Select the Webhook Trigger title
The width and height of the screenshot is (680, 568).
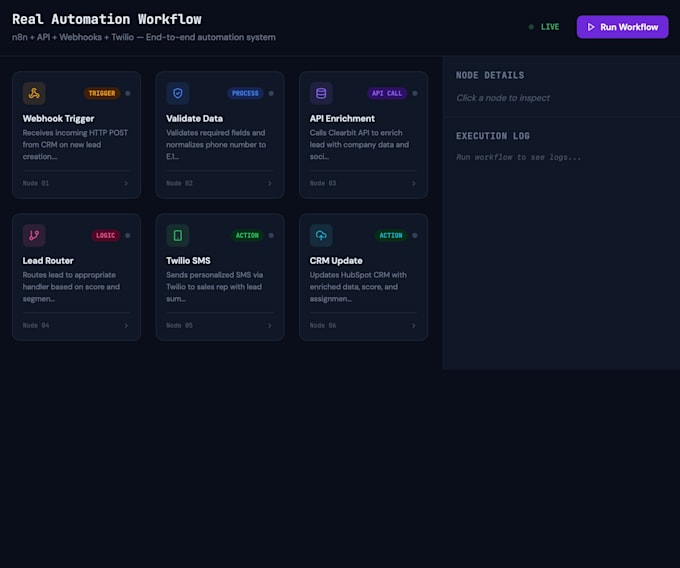point(58,118)
